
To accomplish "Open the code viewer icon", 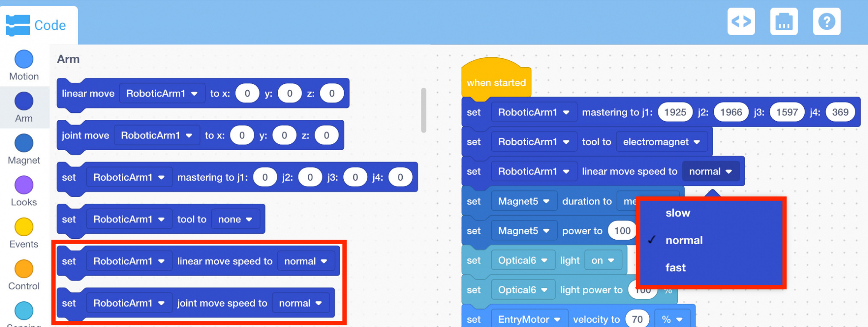I will [x=741, y=21].
